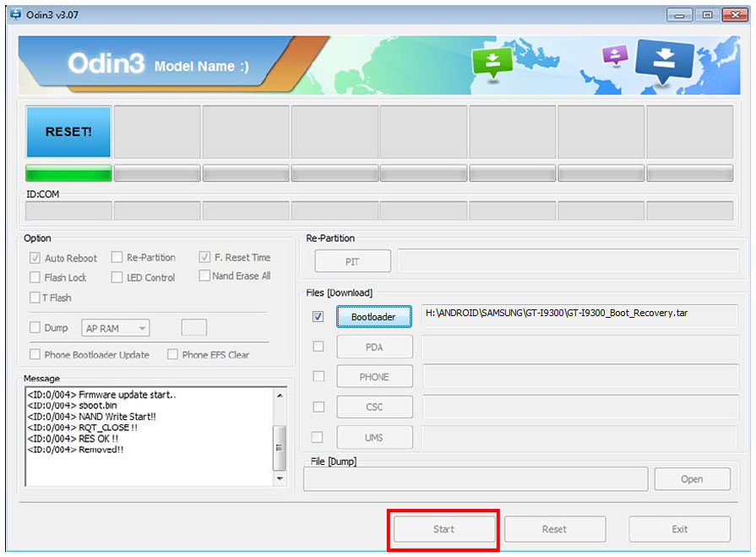Enable the Re-Partition checkbox
Screen dimensions: 756x557
pyautogui.click(x=117, y=258)
